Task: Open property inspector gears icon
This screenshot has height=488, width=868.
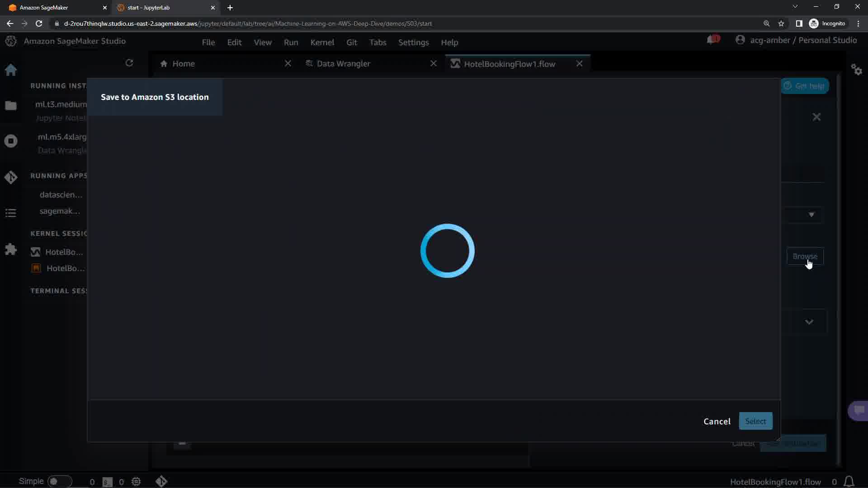Action: click(x=856, y=70)
